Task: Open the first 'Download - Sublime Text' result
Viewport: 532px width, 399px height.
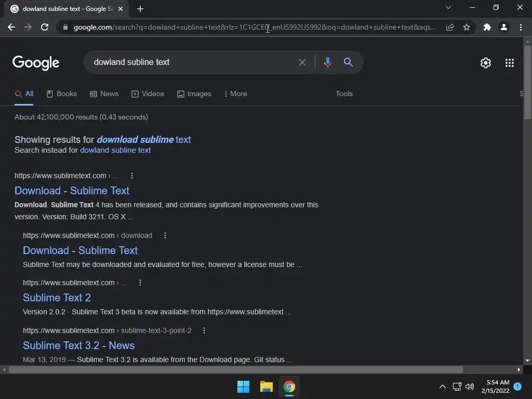Action: (72, 191)
